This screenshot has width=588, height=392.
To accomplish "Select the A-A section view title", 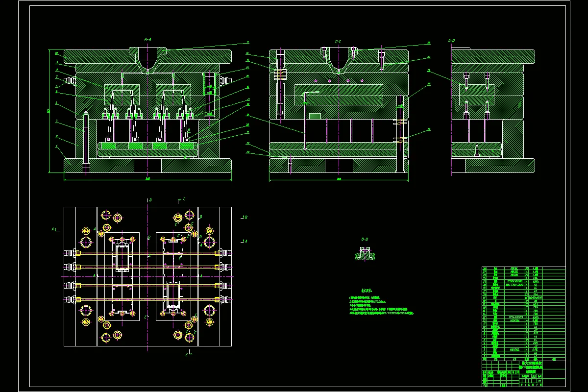I will (147, 38).
